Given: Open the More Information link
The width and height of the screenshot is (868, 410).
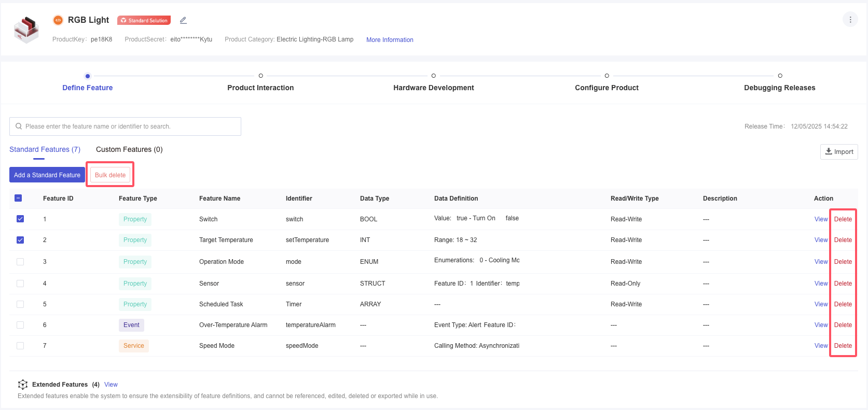Looking at the screenshot, I should pos(390,40).
